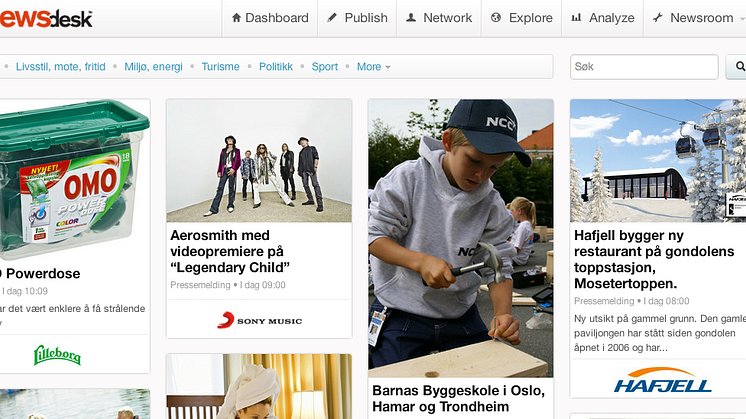Click the Søk search field
Viewport: 746px width, 419px height.
644,67
